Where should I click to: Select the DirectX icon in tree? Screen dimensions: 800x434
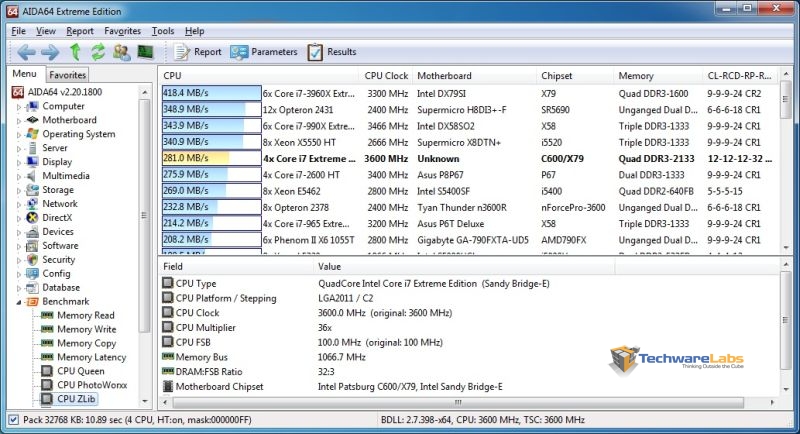point(33,217)
